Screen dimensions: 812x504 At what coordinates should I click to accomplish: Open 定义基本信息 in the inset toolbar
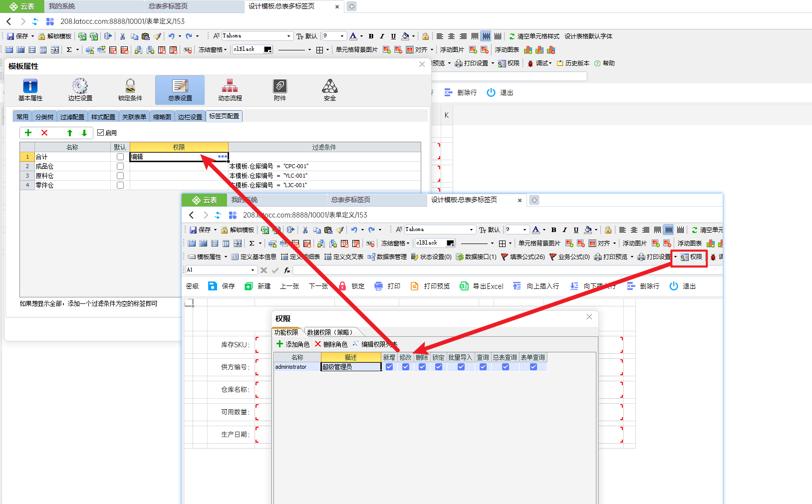(x=254, y=257)
